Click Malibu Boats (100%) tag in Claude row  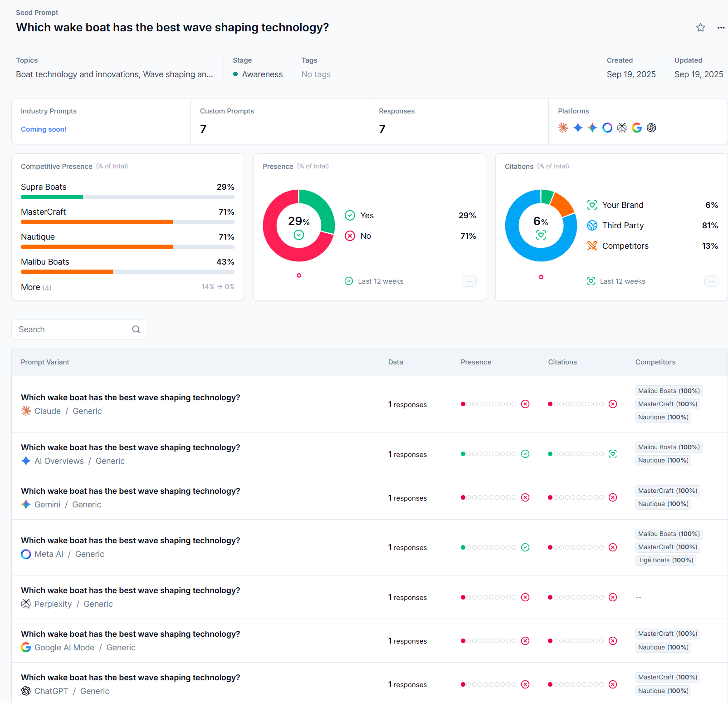pyautogui.click(x=669, y=391)
